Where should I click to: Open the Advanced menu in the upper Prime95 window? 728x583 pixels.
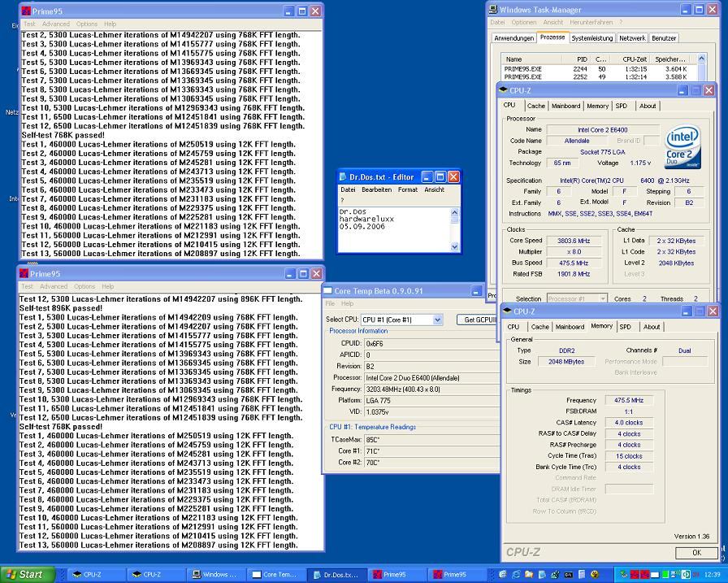pos(56,24)
